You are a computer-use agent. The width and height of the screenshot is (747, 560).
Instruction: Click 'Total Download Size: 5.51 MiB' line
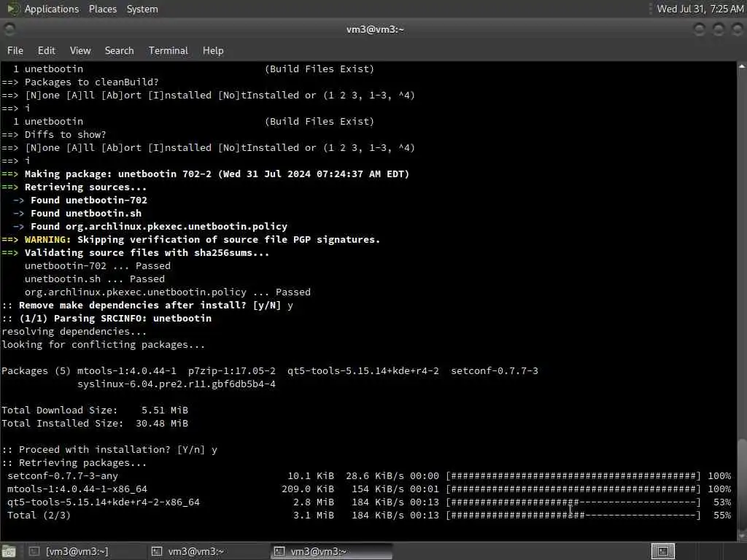95,410
